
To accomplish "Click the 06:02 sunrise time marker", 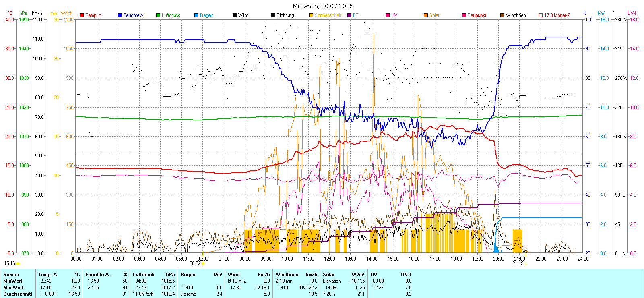I will coord(195,263).
